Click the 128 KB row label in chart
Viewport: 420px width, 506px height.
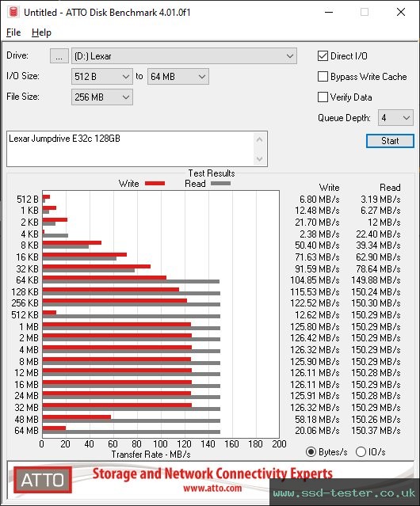coord(25,292)
